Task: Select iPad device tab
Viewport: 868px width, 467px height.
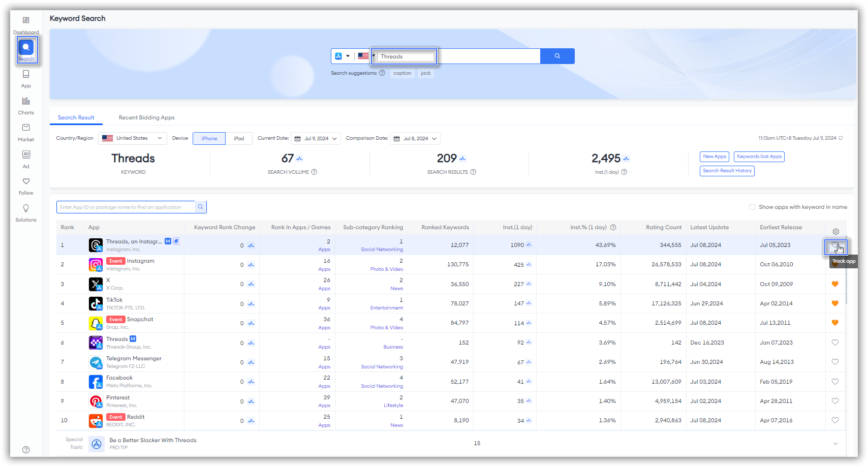Action: point(239,138)
